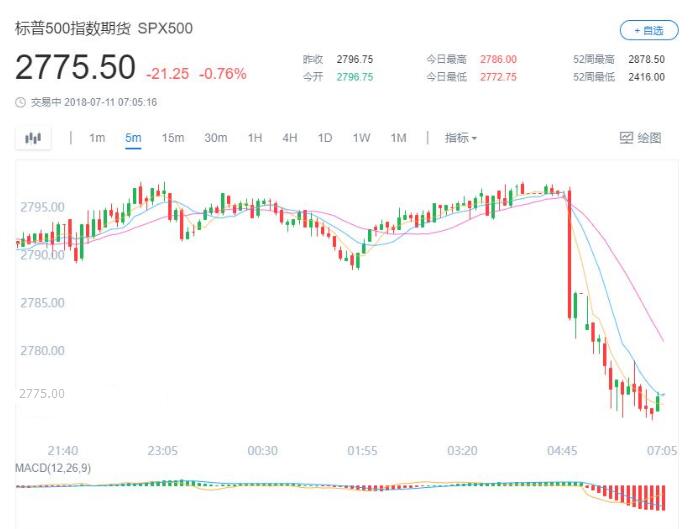Change chart to 4H interval

pos(290,138)
